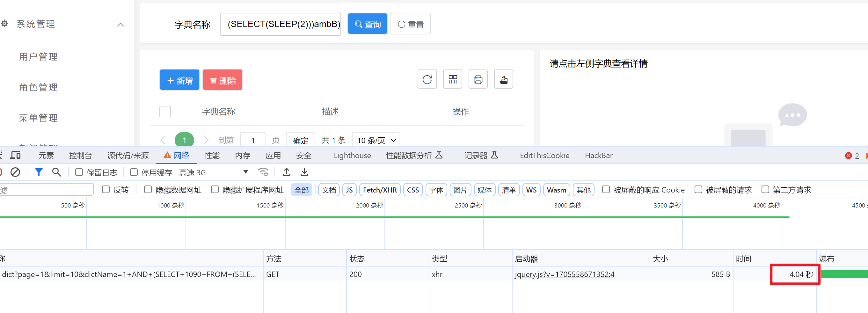Open the HackBar tab
The image size is (868, 313).
tap(599, 155)
